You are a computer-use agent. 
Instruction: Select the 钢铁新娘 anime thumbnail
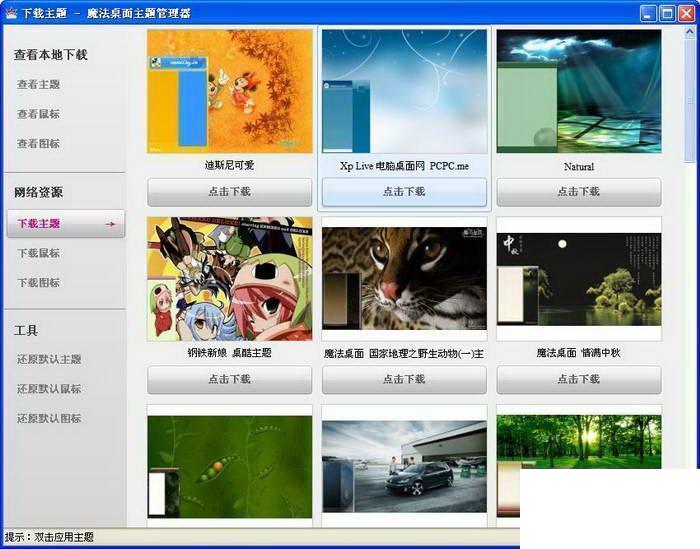pyautogui.click(x=229, y=279)
